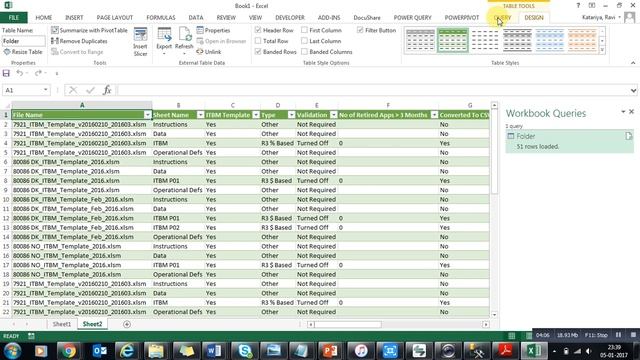Open table Properties

[213, 30]
